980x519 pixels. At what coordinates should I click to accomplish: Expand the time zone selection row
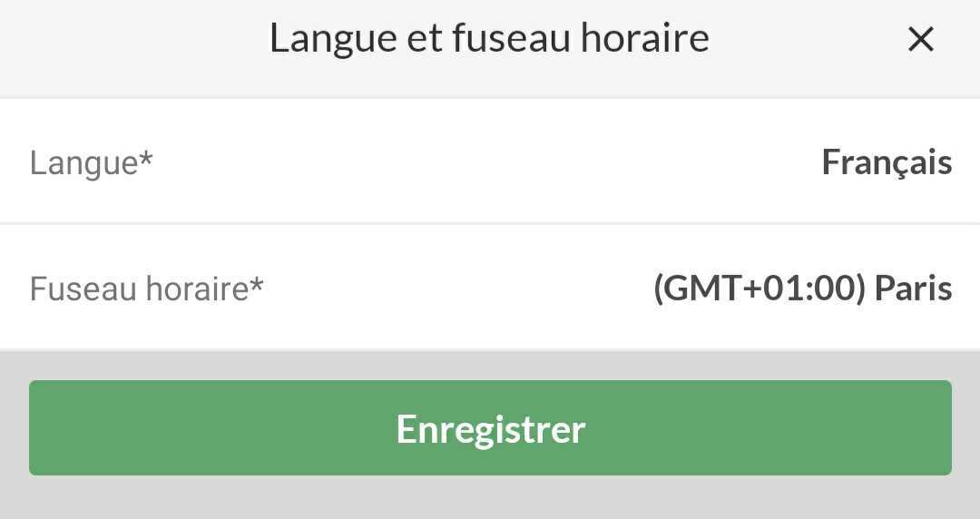click(490, 289)
